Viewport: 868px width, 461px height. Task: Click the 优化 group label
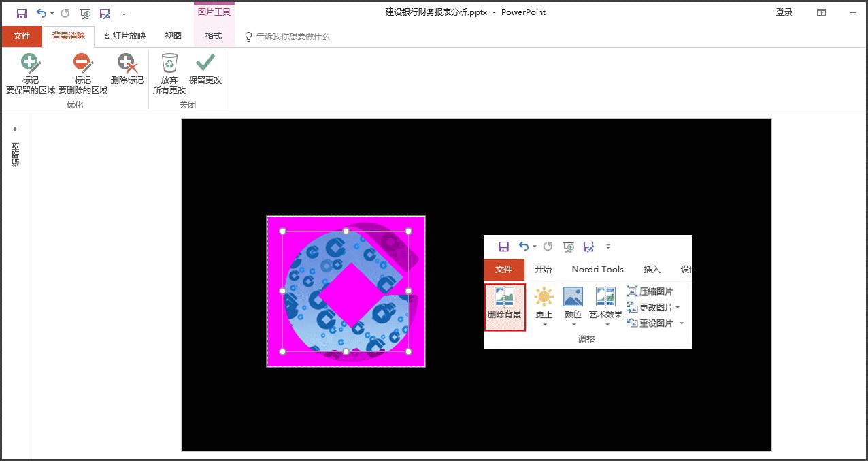click(75, 105)
